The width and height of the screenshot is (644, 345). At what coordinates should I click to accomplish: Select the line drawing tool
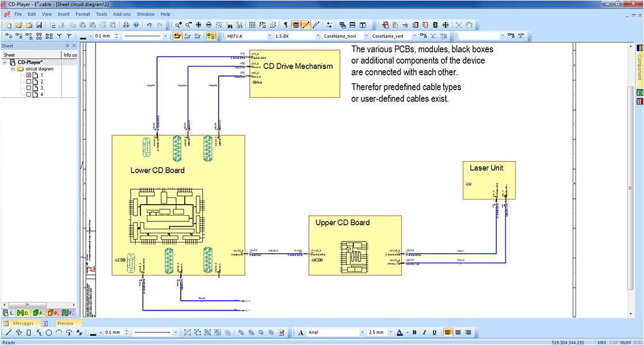(9, 332)
